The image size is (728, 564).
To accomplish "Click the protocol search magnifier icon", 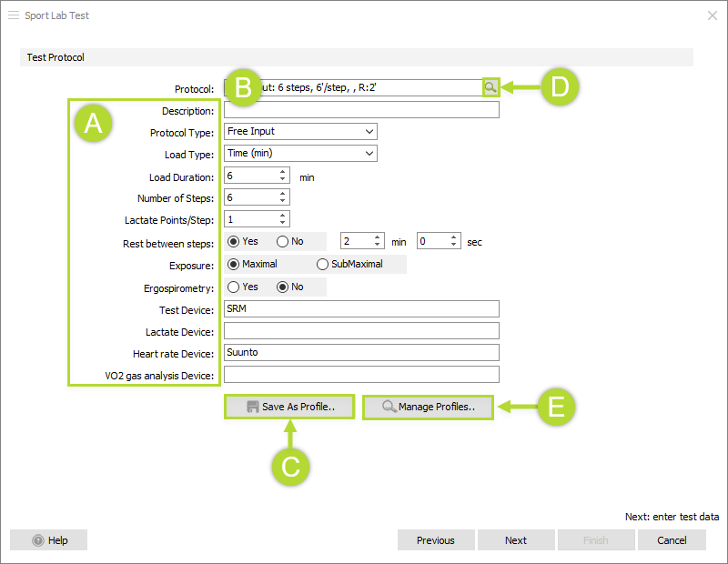I will tap(490, 87).
